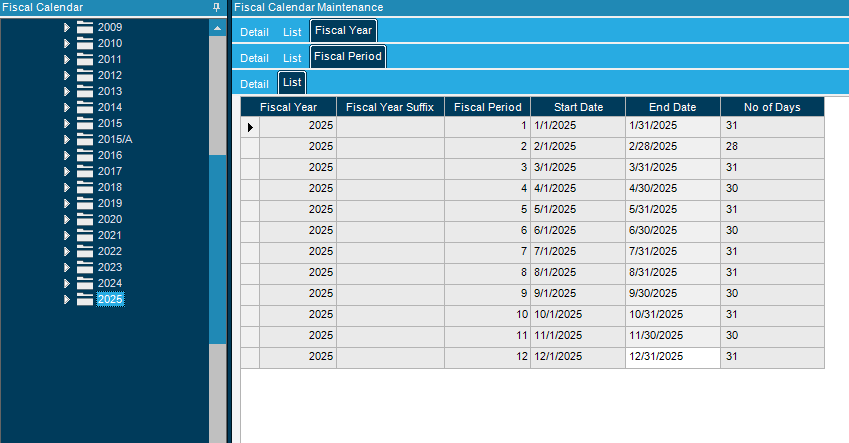Open the Fiscal Period tab
Screen dimensions: 849x443
348,57
